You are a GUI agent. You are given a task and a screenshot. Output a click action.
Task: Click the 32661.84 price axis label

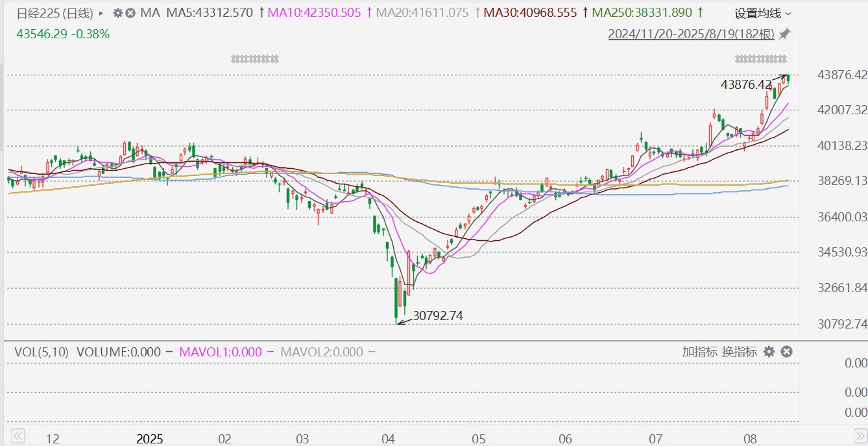(843, 288)
